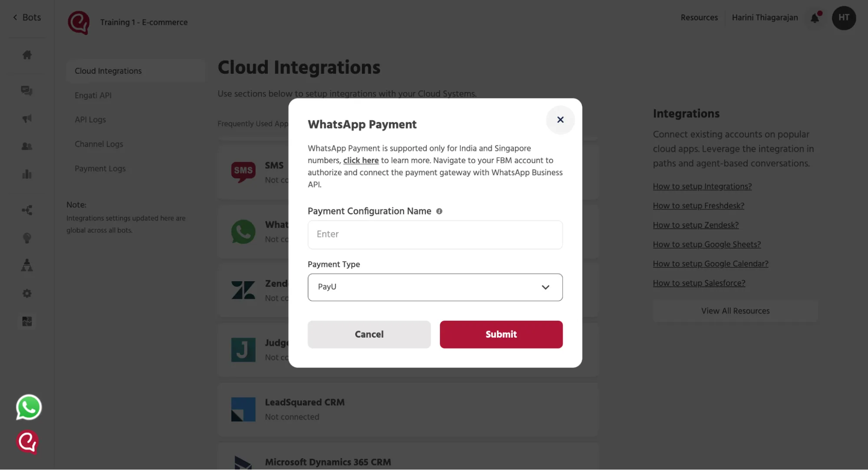
Task: Click the HT profile avatar
Action: [x=844, y=18]
